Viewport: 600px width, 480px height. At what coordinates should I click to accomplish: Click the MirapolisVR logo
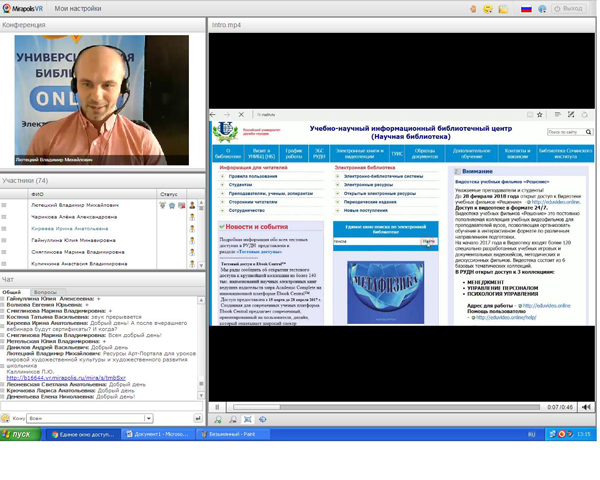[23, 8]
